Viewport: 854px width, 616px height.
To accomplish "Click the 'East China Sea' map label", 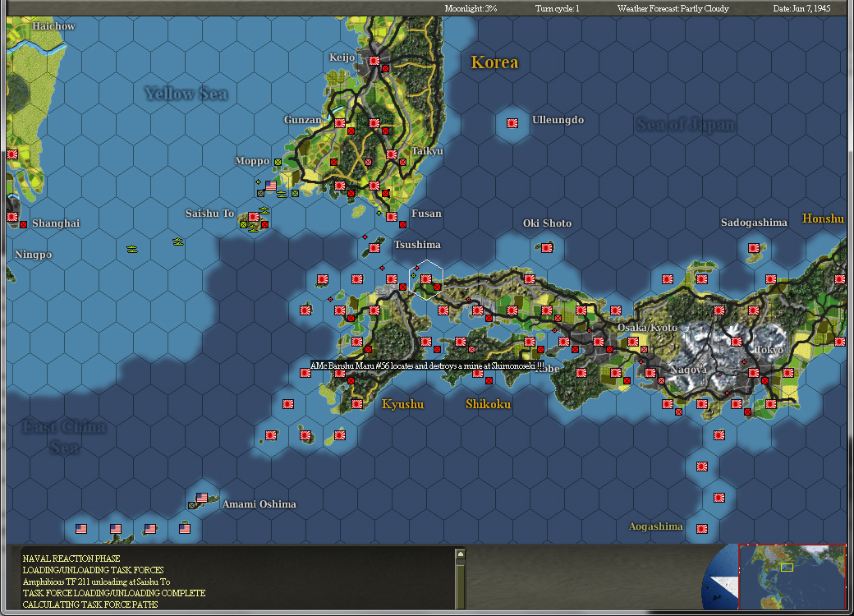I will coord(64,437).
